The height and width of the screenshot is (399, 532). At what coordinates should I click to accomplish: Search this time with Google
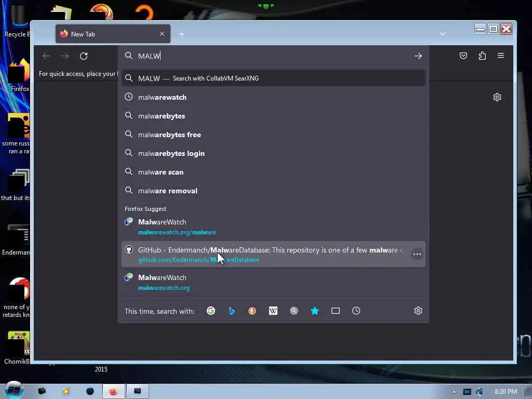[x=211, y=311]
